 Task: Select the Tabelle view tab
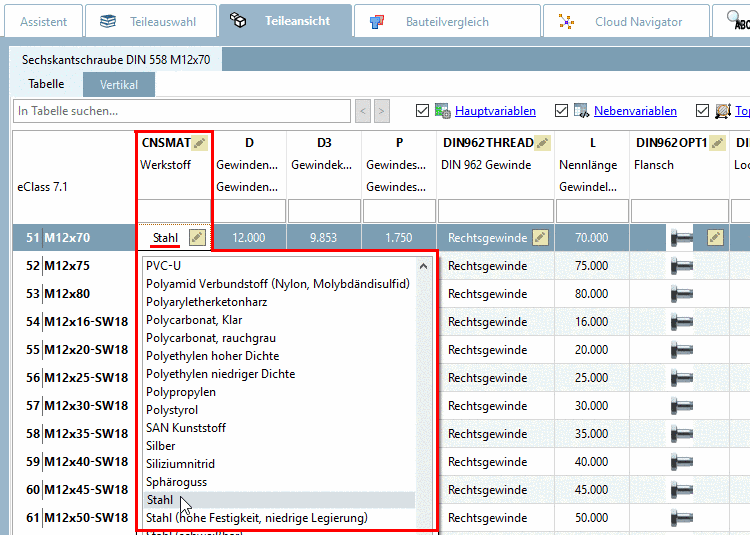46,84
